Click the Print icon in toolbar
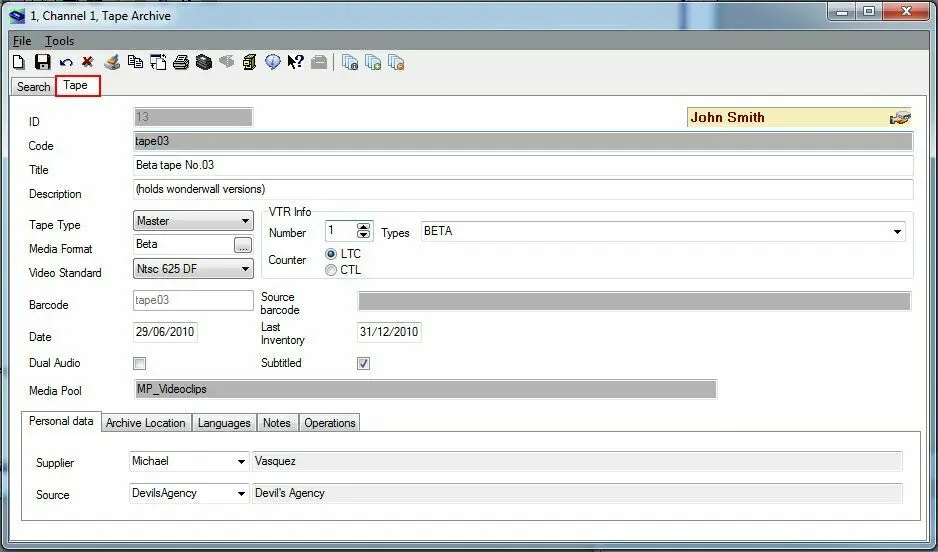Image resolution: width=938 pixels, height=552 pixels. [181, 63]
